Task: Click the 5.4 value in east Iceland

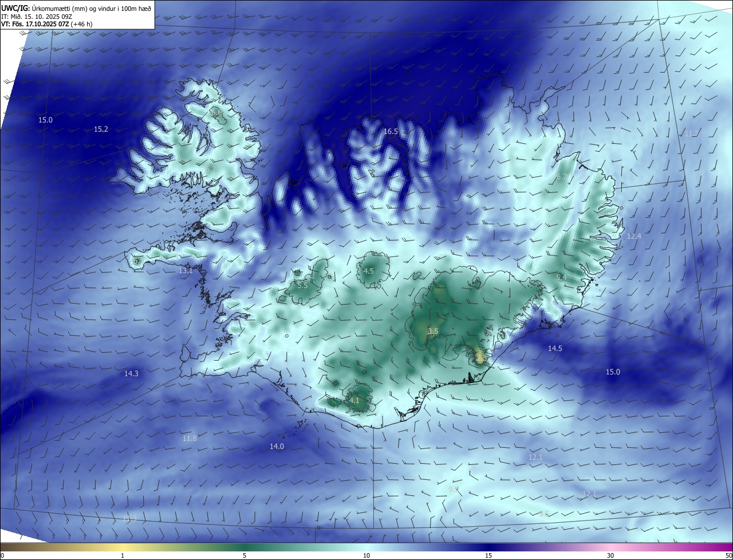Action: pyautogui.click(x=562, y=278)
